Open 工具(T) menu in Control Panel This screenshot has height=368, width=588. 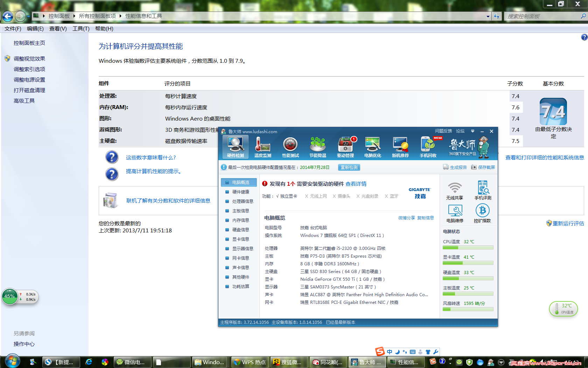click(81, 29)
